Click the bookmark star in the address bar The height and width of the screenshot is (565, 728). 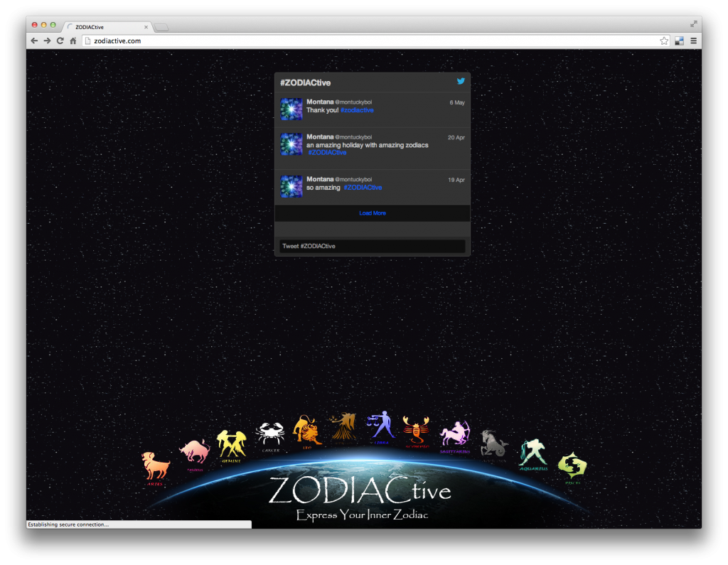[x=663, y=41]
